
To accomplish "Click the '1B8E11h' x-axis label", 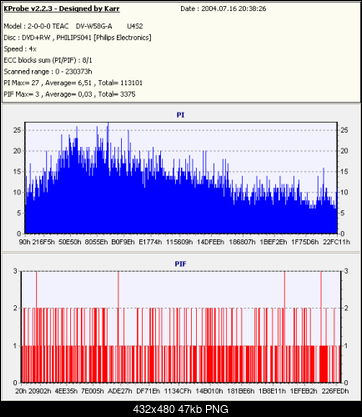I will [x=272, y=391].
